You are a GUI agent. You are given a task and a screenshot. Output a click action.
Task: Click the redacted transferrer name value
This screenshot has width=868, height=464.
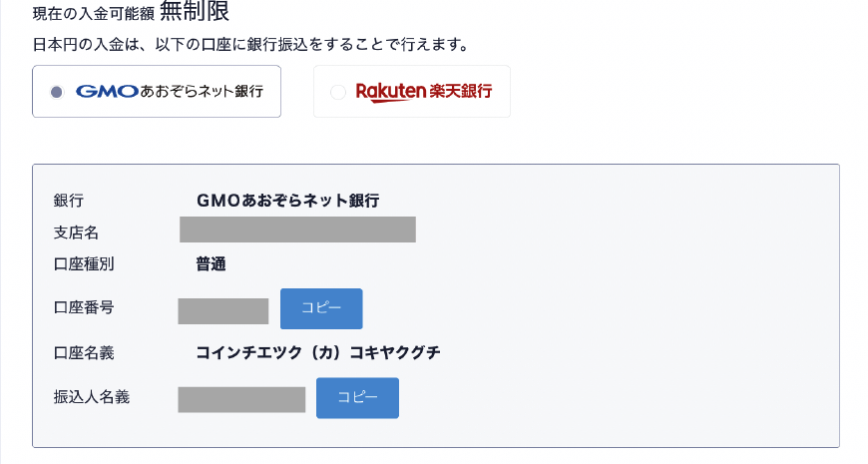click(x=241, y=399)
